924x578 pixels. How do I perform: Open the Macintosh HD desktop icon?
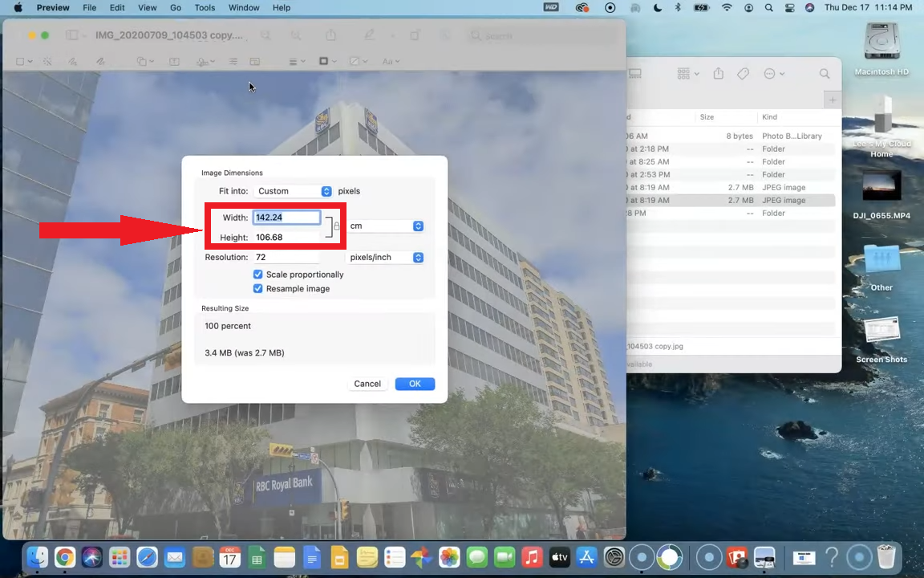(881, 49)
